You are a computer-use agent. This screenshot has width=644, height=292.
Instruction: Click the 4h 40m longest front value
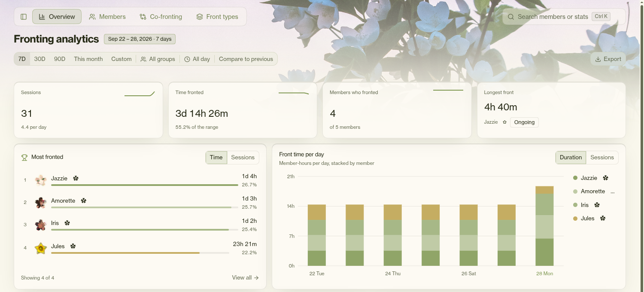tap(501, 107)
